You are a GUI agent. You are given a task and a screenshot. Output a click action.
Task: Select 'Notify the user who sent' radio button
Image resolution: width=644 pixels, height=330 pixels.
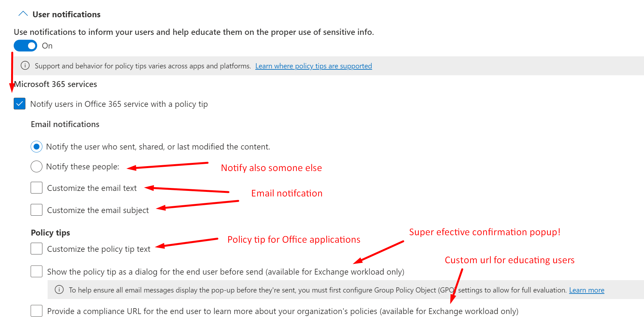click(37, 147)
